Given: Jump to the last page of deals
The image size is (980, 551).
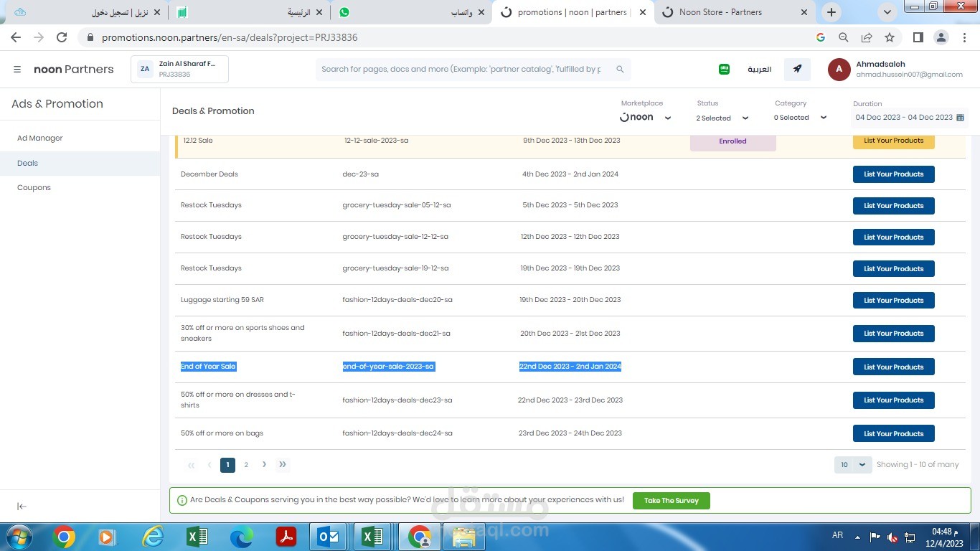Looking at the screenshot, I should coord(283,465).
